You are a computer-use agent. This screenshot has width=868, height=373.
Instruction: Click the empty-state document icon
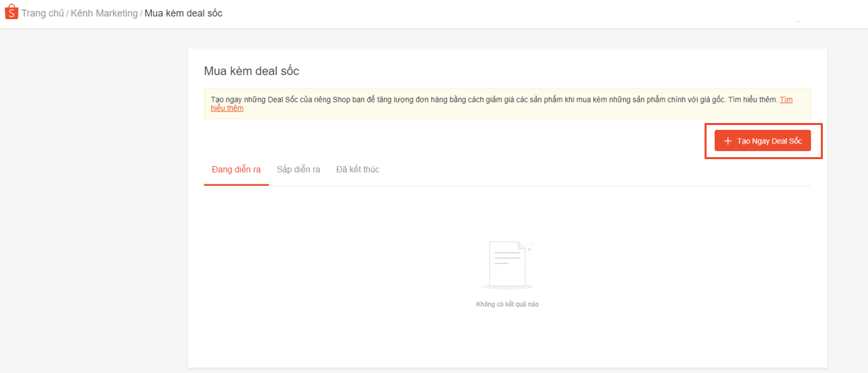click(x=507, y=265)
